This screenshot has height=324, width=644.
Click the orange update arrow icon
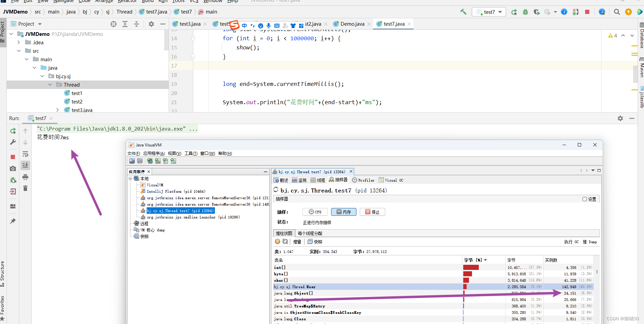(628, 12)
